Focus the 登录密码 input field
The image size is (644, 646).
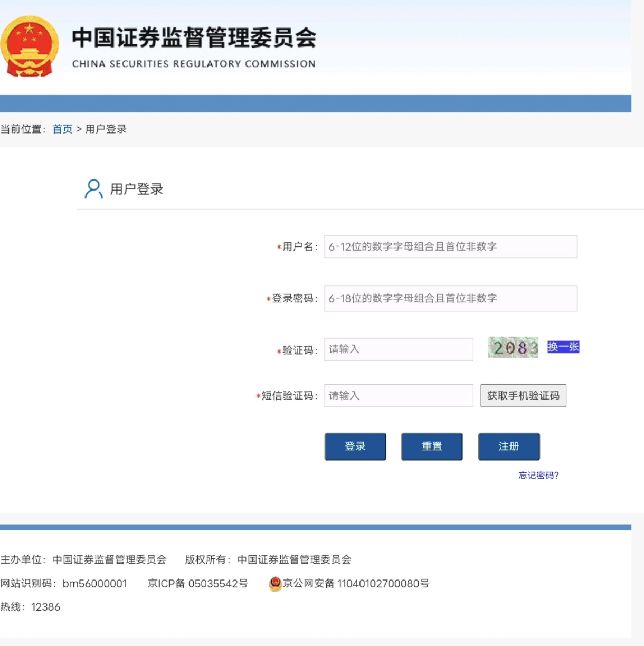[451, 298]
